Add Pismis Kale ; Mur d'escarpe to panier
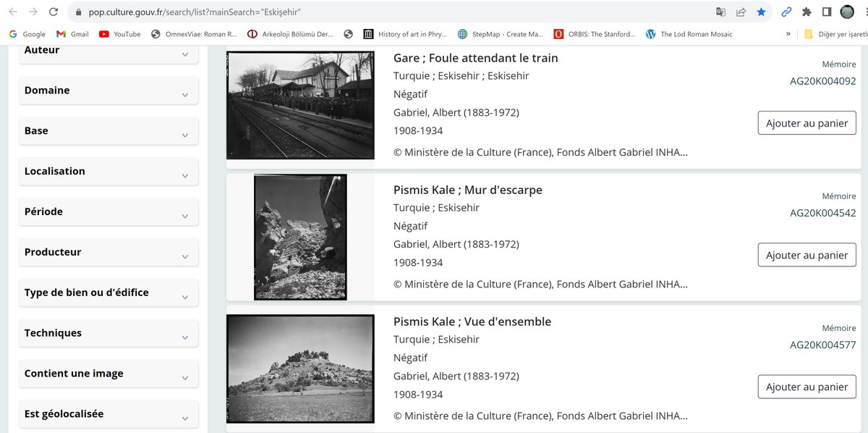 click(807, 255)
